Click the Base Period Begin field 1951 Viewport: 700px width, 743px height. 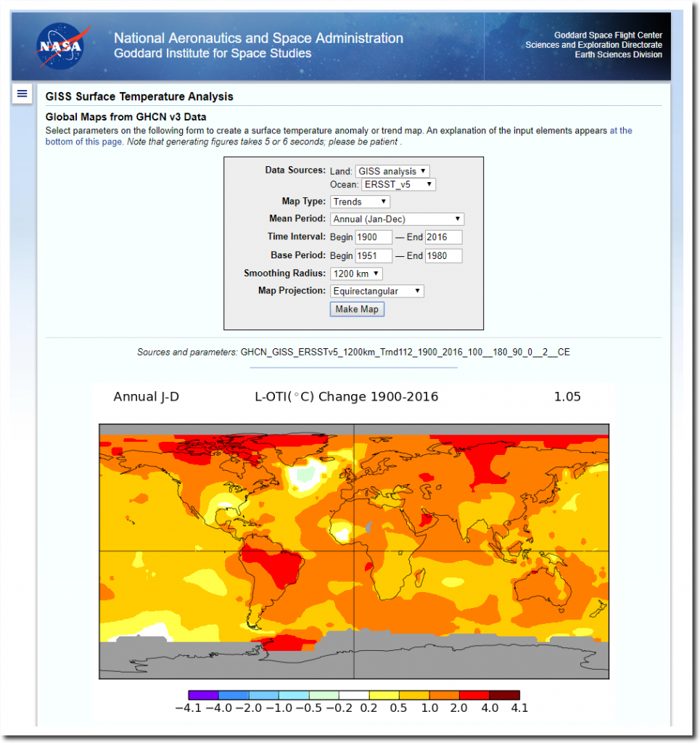pos(374,256)
